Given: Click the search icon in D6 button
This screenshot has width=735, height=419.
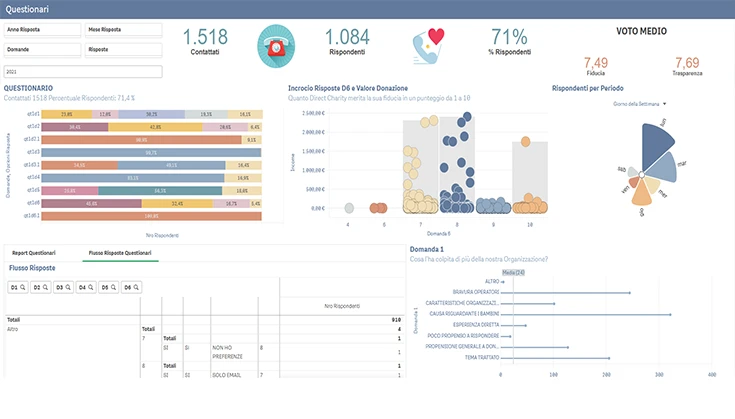Looking at the screenshot, I should point(136,287).
